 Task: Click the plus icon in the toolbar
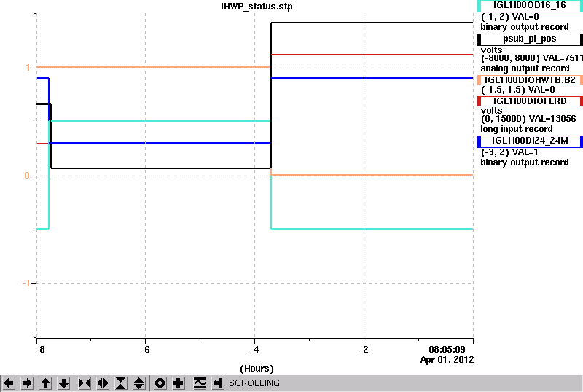point(179,383)
